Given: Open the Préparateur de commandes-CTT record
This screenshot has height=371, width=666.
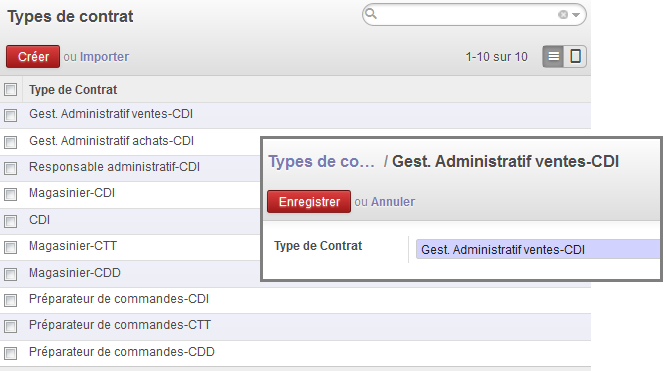Looking at the screenshot, I should pyautogui.click(x=120, y=325).
